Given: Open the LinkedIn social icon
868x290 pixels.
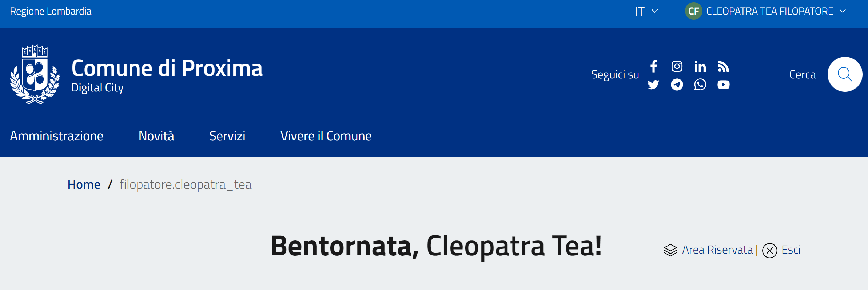Looking at the screenshot, I should click(x=700, y=66).
